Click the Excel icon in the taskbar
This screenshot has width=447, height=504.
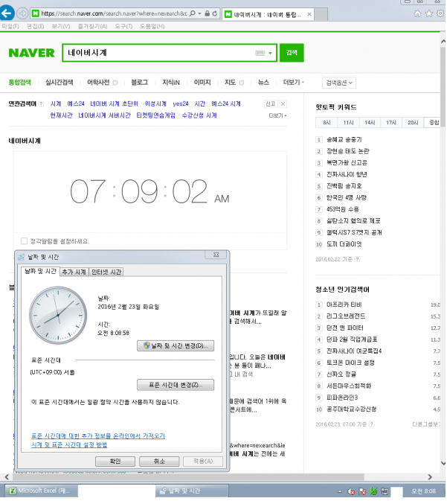(x=13, y=491)
